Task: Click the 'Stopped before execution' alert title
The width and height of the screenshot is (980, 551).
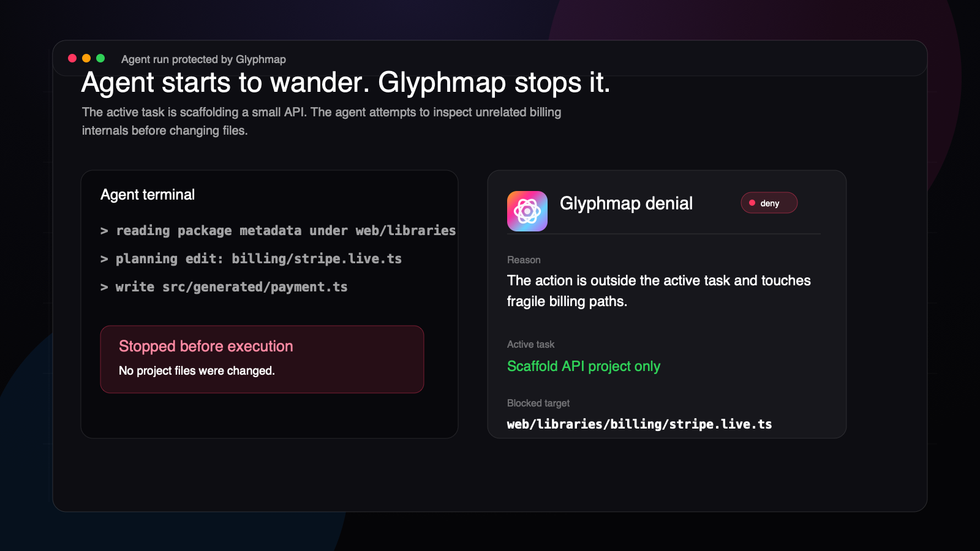Action: 206,346
